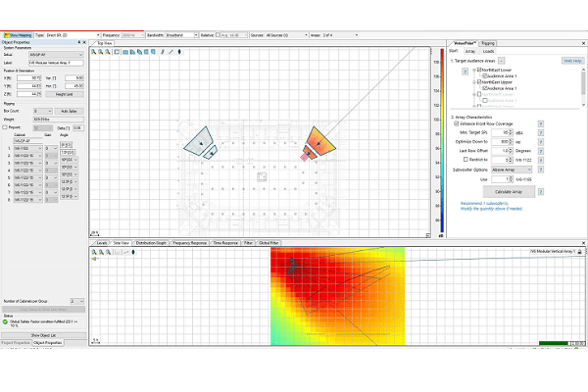This screenshot has width=588, height=392.
Task: Click third magnifier icon in Side View toolbar
Action: [109, 252]
